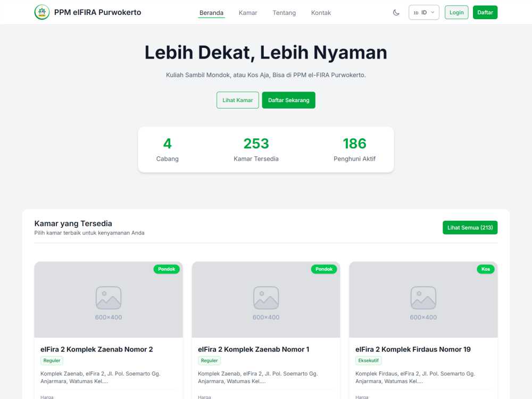
Task: Click the PPM elFIRA logo icon
Action: [x=42, y=12]
